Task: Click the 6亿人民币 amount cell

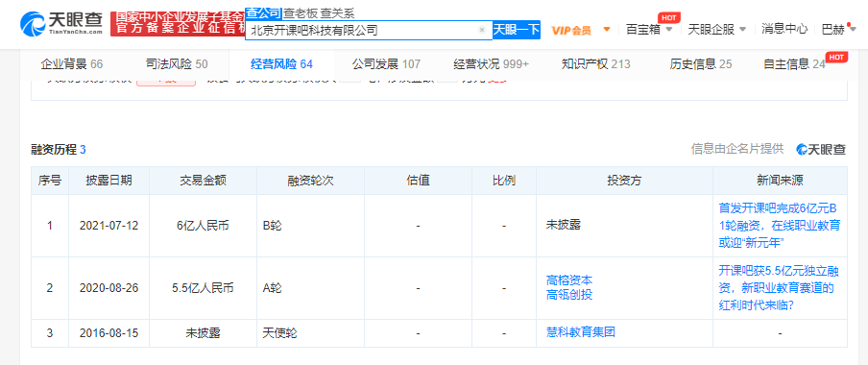Action: pos(203,226)
